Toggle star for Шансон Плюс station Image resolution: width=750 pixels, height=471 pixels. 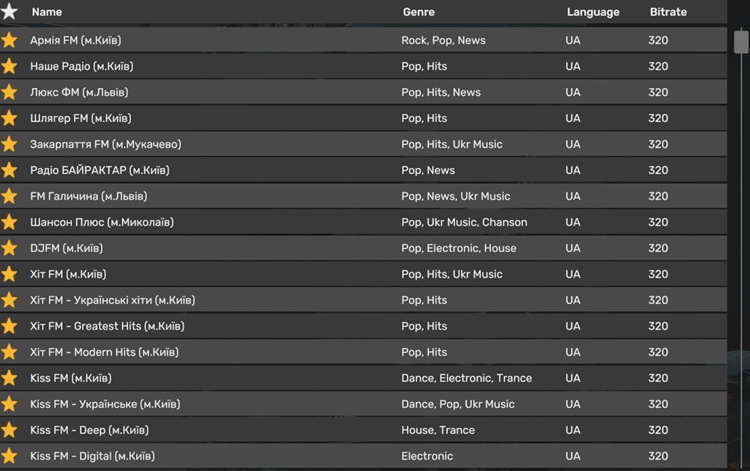coord(10,222)
